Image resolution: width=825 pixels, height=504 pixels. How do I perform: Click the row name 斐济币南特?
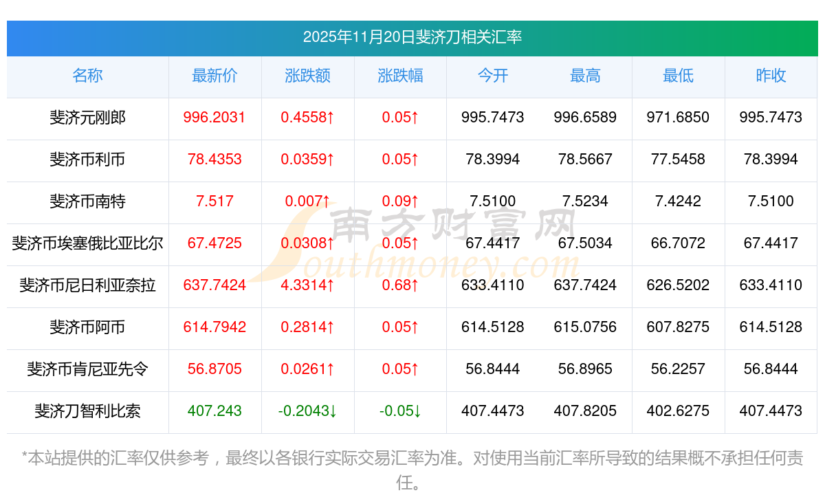click(87, 201)
